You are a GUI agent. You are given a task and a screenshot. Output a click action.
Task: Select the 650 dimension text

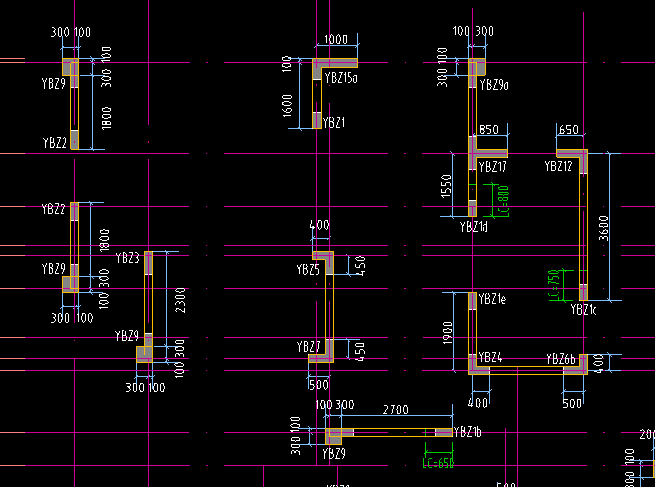coord(569,130)
